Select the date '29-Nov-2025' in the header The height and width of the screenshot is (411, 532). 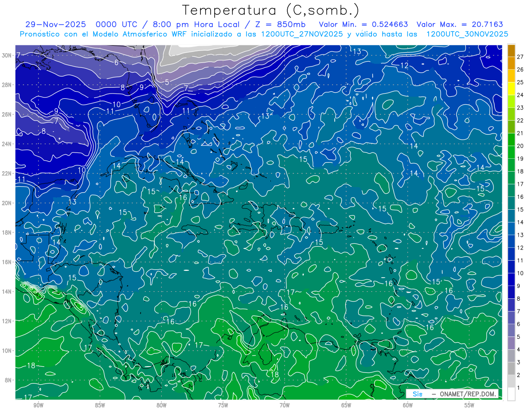[x=55, y=24]
